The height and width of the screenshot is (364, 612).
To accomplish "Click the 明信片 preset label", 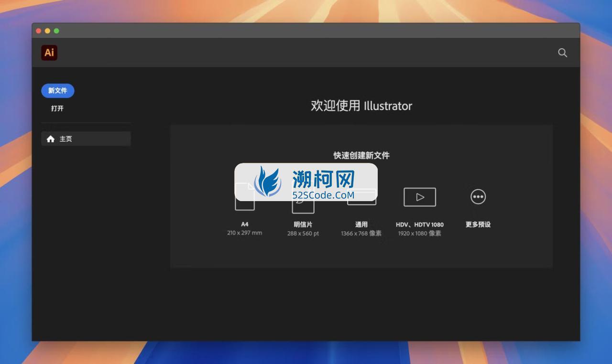I will 303,225.
